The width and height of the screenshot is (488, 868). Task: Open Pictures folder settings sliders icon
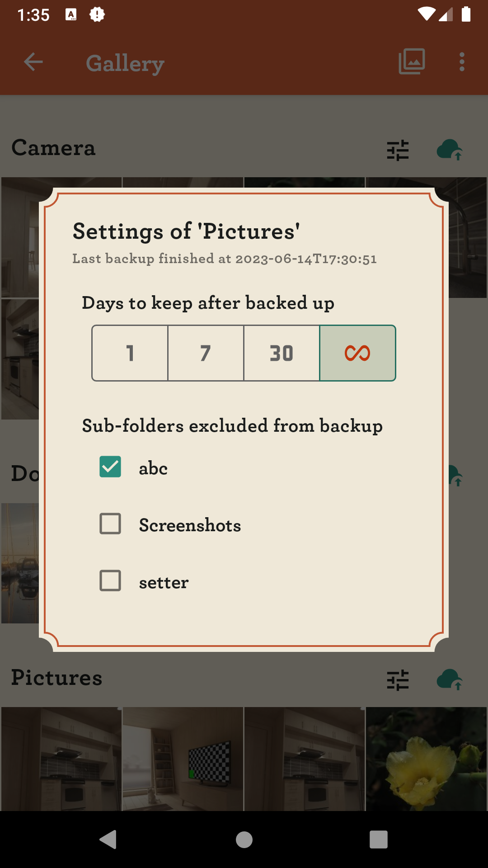tap(398, 680)
